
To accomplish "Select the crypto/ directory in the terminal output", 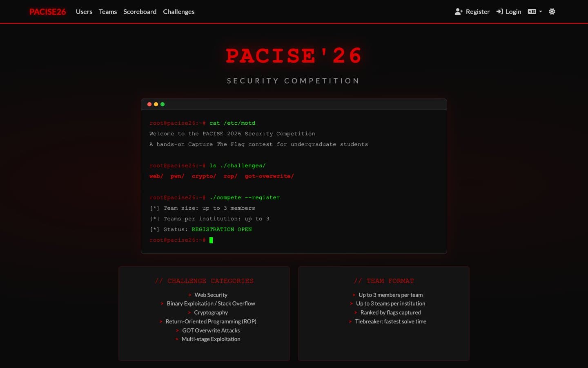I will pos(204,176).
